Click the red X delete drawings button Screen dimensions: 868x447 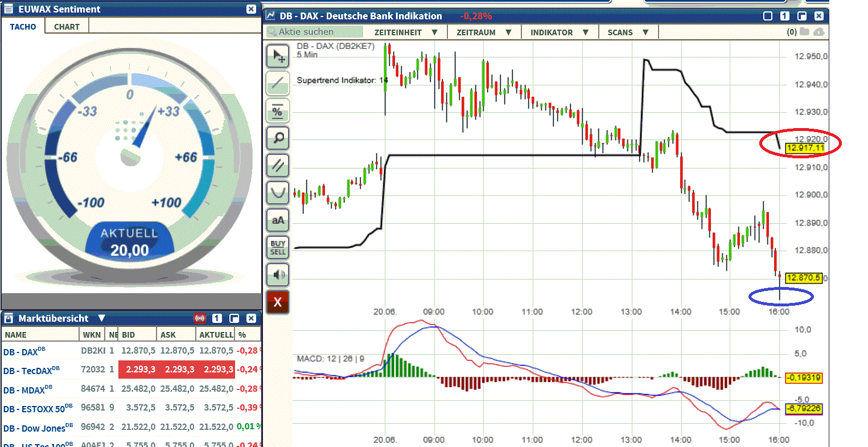pyautogui.click(x=278, y=302)
